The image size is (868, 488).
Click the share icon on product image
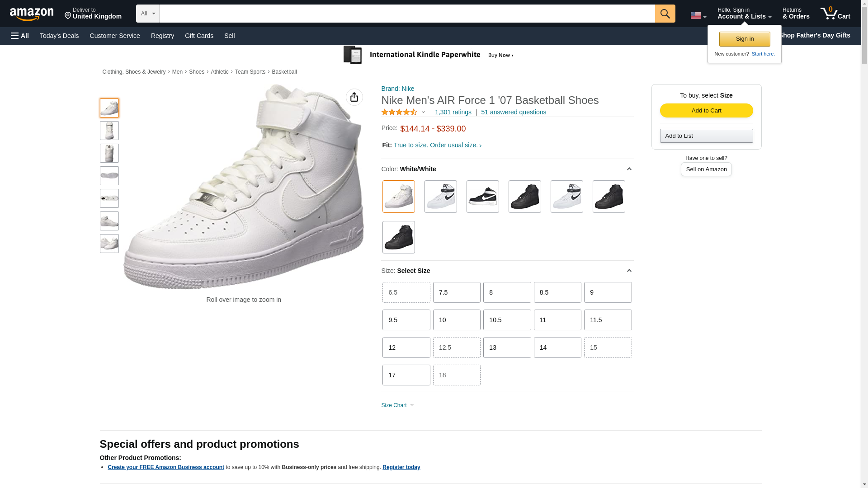(354, 97)
